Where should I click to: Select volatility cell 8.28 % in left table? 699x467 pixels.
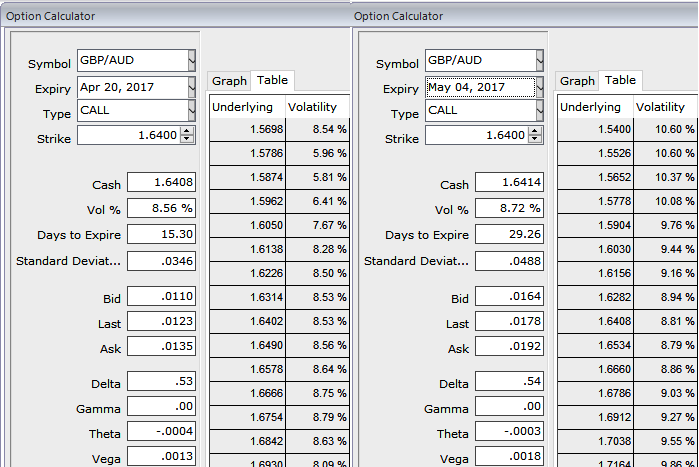tap(317, 250)
